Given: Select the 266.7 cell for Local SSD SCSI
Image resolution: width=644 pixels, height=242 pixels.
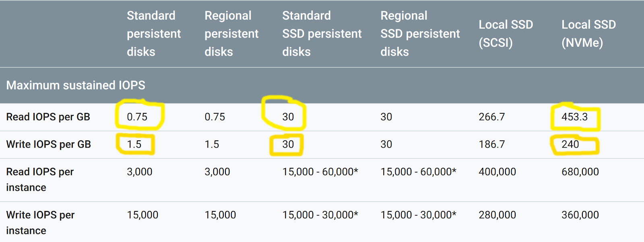Looking at the screenshot, I should pyautogui.click(x=491, y=117).
